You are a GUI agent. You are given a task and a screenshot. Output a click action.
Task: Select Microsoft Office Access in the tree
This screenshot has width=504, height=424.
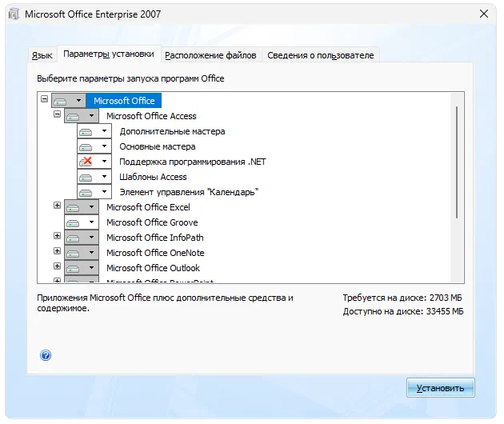(151, 116)
